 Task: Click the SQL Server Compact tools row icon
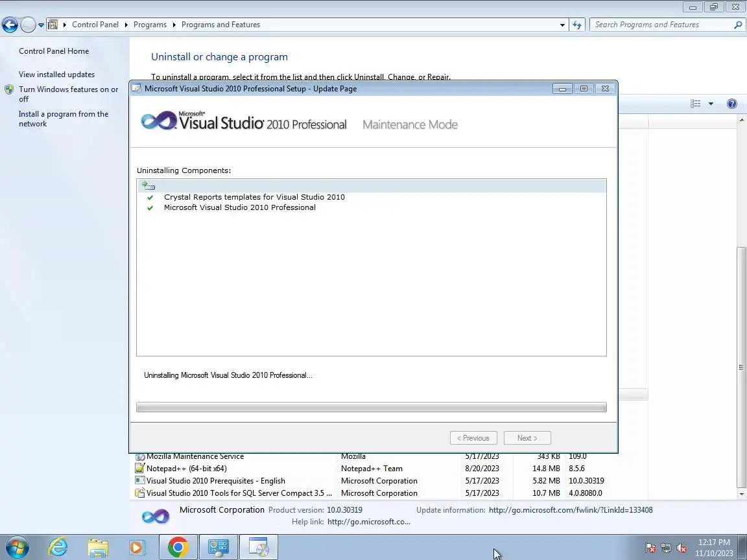pyautogui.click(x=139, y=493)
